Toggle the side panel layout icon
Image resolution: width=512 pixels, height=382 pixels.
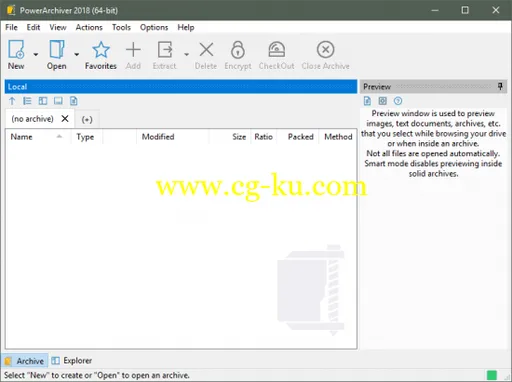43,101
